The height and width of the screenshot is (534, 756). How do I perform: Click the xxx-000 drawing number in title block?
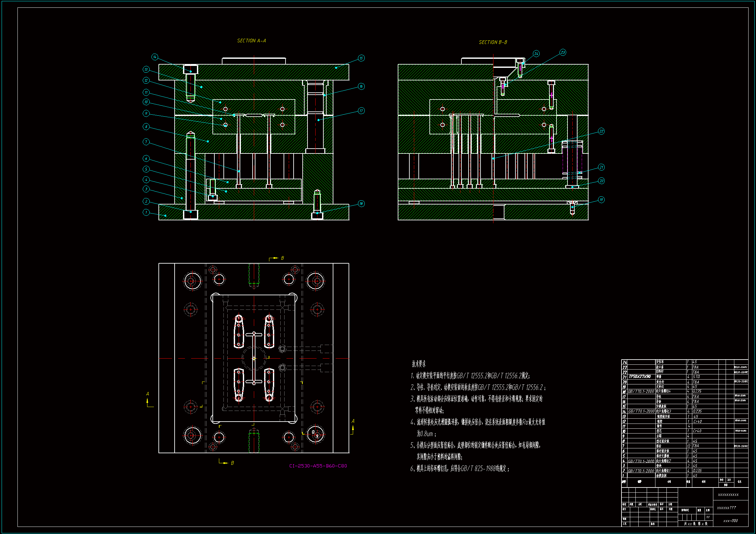tap(730, 521)
